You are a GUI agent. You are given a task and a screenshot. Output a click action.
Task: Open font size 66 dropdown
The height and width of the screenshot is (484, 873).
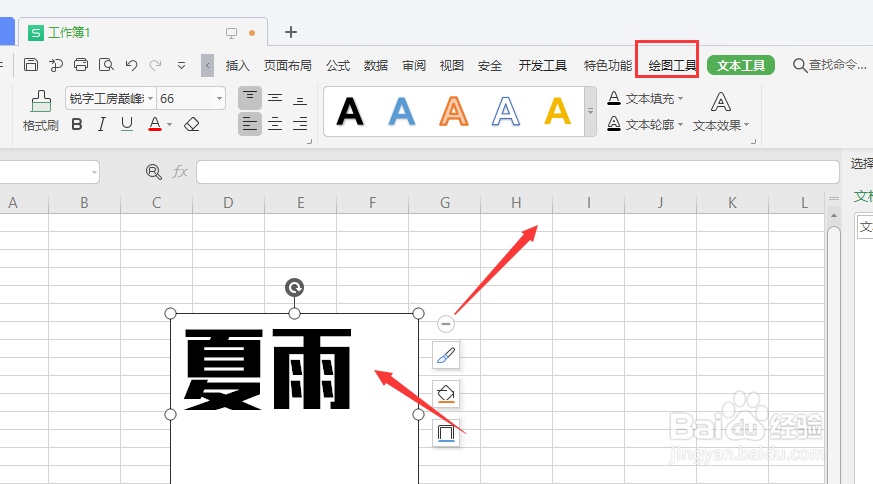[x=219, y=99]
